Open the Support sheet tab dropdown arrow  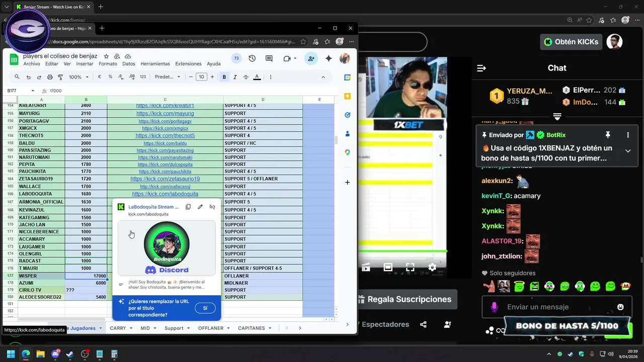click(188, 328)
